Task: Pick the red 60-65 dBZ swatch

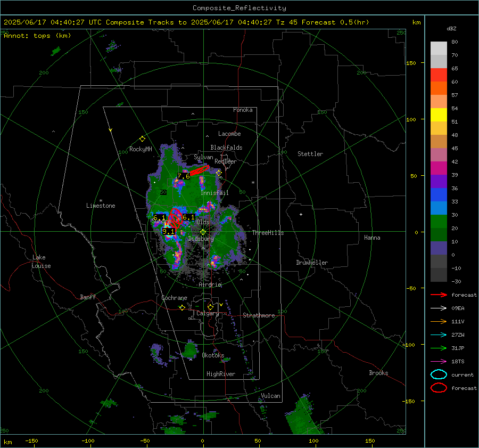Action: click(439, 75)
